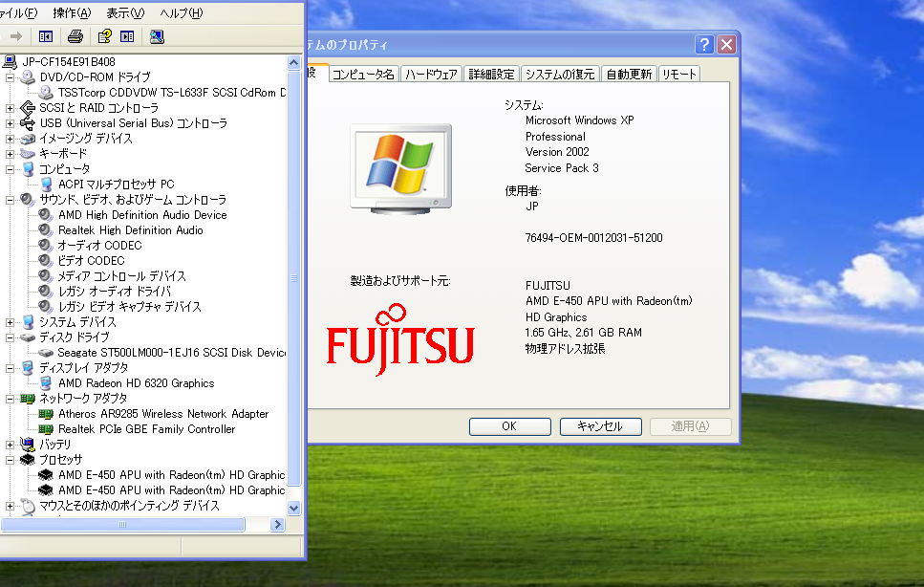924x587 pixels.
Task: Click the scan for hardware changes icon
Action: pyautogui.click(x=157, y=36)
